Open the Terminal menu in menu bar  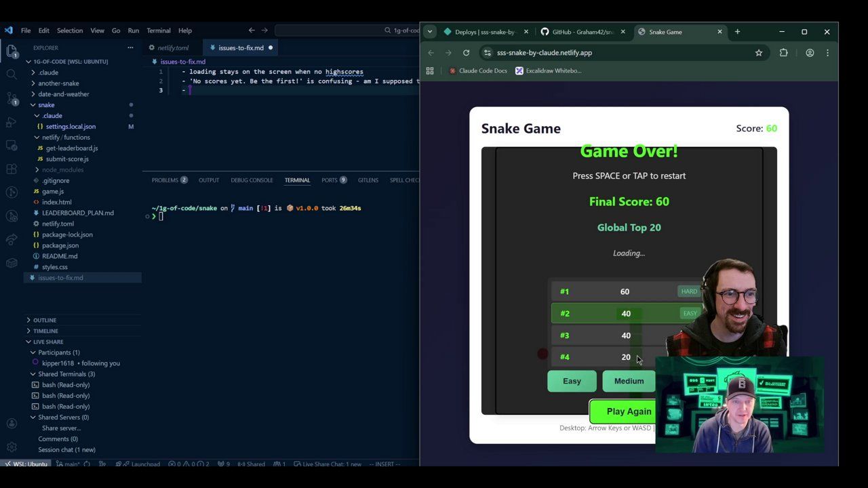pos(159,30)
